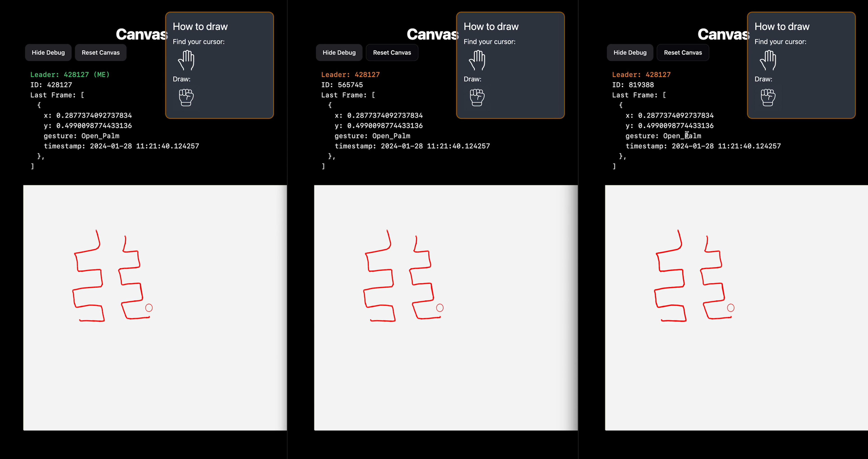Click the open palm icon in middle panel
The image size is (868, 459).
click(x=477, y=60)
